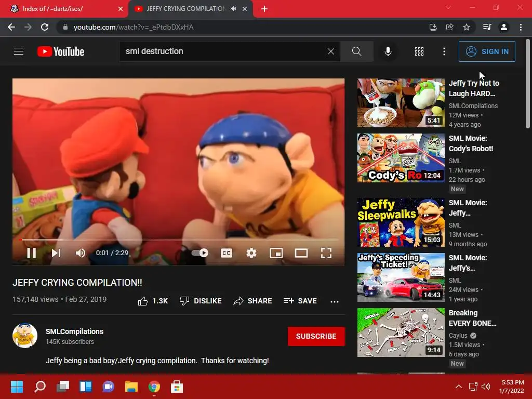This screenshot has width=532, height=399.
Task: Switch to 'Index of /~dartz/isos/' tab
Action: click(64, 9)
